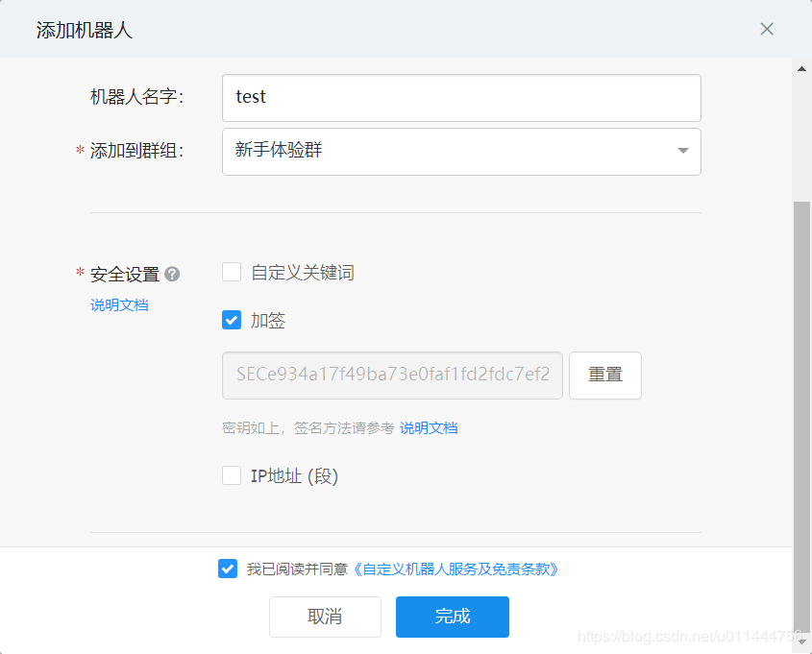Click the scrollbar up arrow
812x654 pixels.
[800, 67]
